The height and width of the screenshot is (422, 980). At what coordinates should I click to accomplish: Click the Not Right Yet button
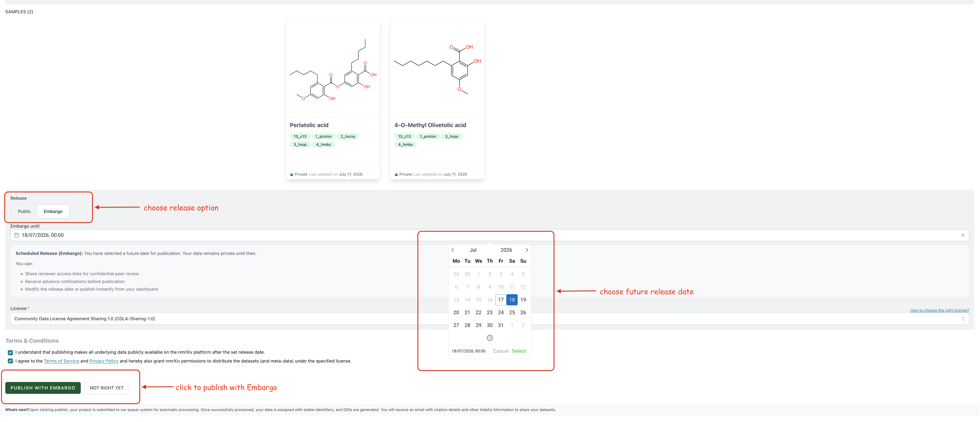107,388
